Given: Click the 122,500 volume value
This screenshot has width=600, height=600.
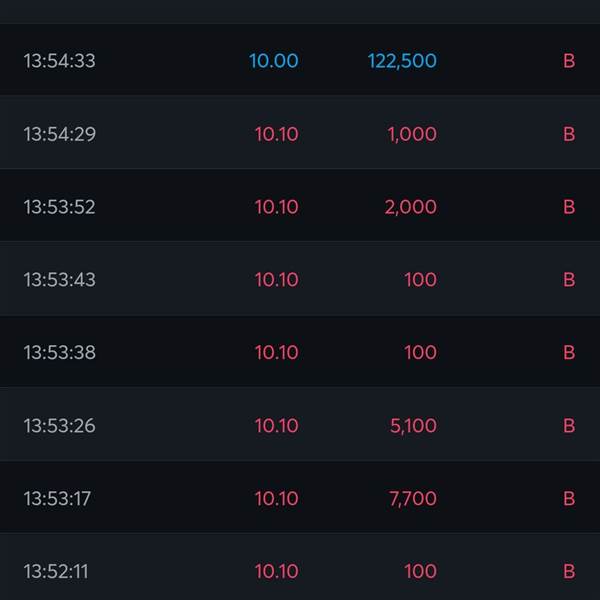Looking at the screenshot, I should (402, 61).
